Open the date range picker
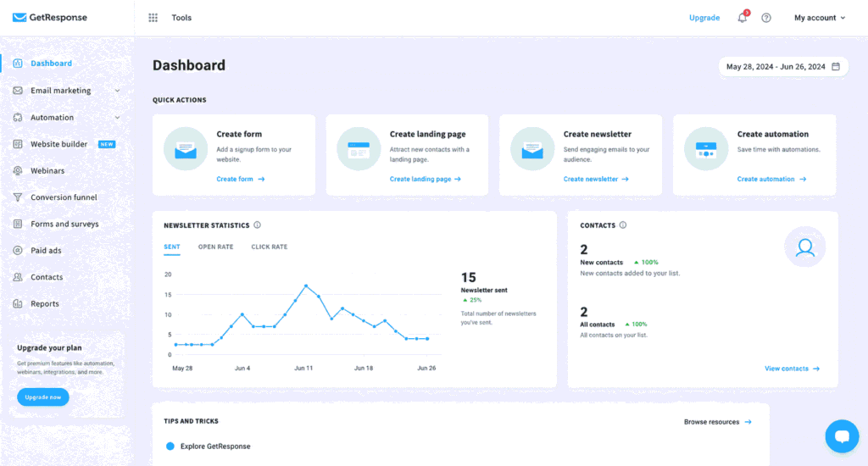This screenshot has height=466, width=868. point(783,66)
